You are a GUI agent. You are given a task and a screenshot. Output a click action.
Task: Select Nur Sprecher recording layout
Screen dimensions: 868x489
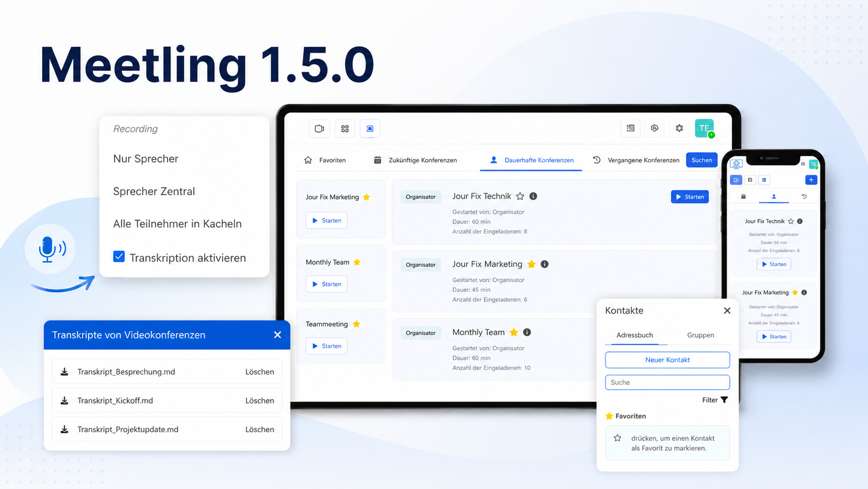pyautogui.click(x=146, y=158)
